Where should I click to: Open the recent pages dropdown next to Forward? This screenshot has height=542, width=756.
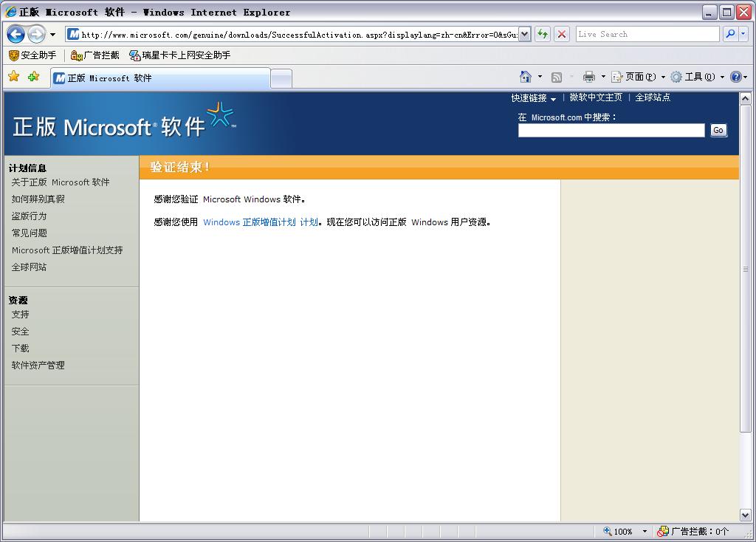52,35
